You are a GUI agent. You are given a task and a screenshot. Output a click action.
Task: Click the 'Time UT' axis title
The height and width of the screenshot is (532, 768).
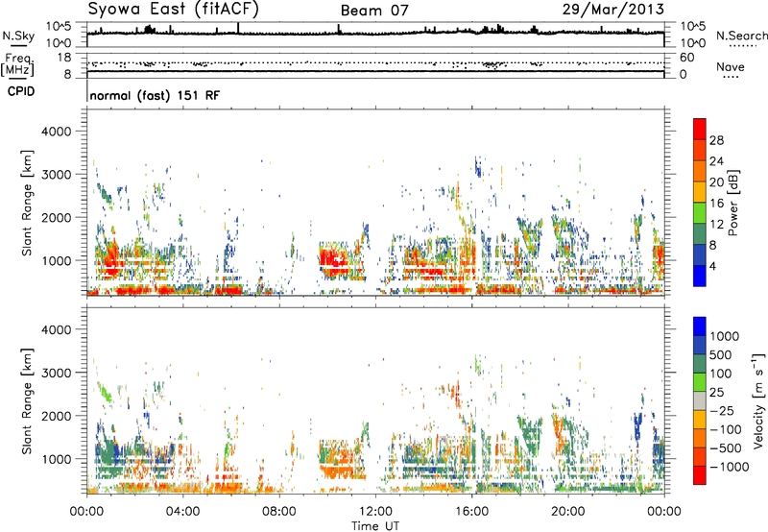coord(375,526)
